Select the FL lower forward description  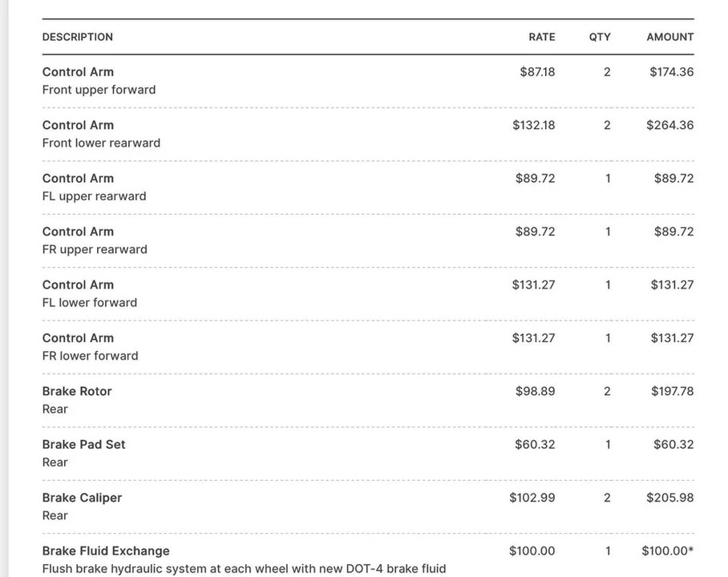click(x=90, y=303)
